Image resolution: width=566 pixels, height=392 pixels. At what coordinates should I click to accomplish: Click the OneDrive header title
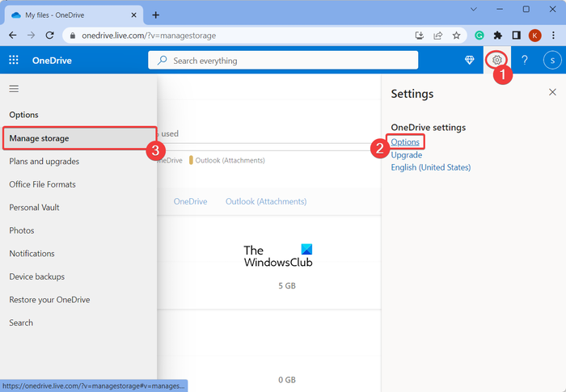point(52,61)
